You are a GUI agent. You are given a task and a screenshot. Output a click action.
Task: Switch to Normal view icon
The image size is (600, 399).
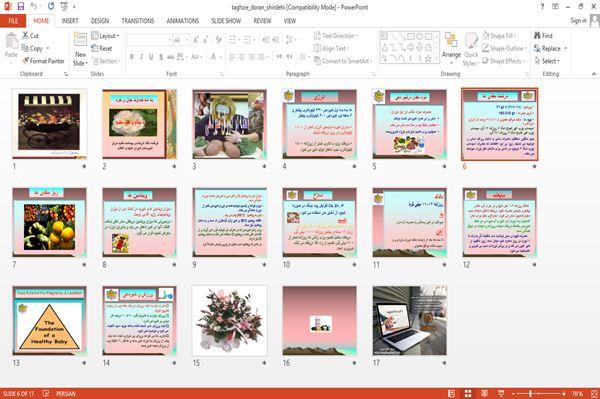click(x=452, y=393)
